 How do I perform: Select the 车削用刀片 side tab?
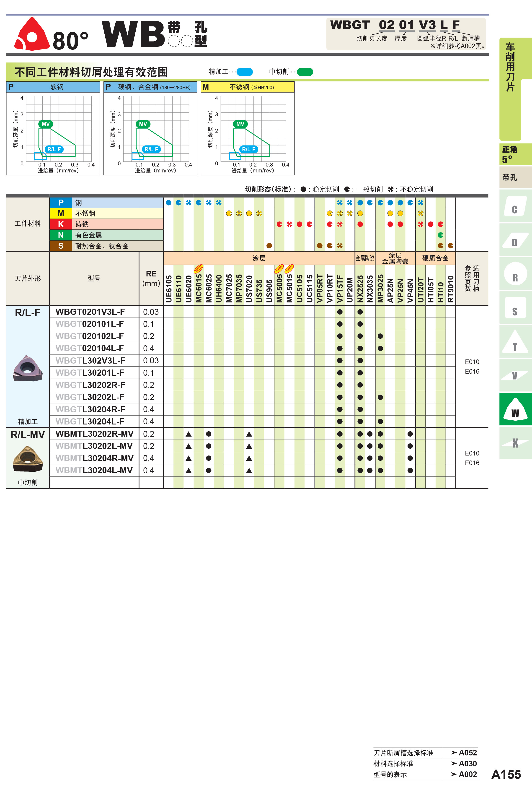(510, 68)
